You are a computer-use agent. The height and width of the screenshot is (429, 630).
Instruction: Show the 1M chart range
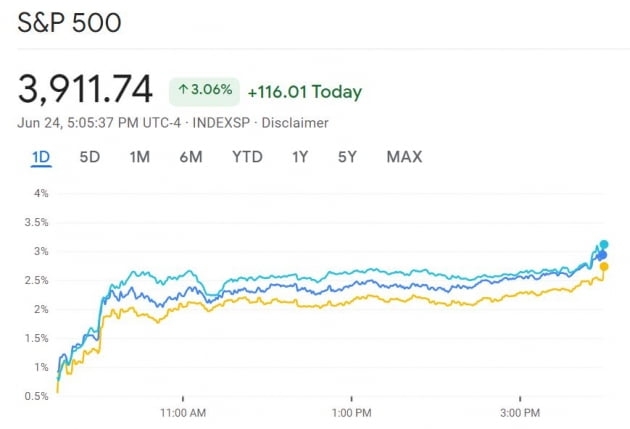[x=140, y=157]
